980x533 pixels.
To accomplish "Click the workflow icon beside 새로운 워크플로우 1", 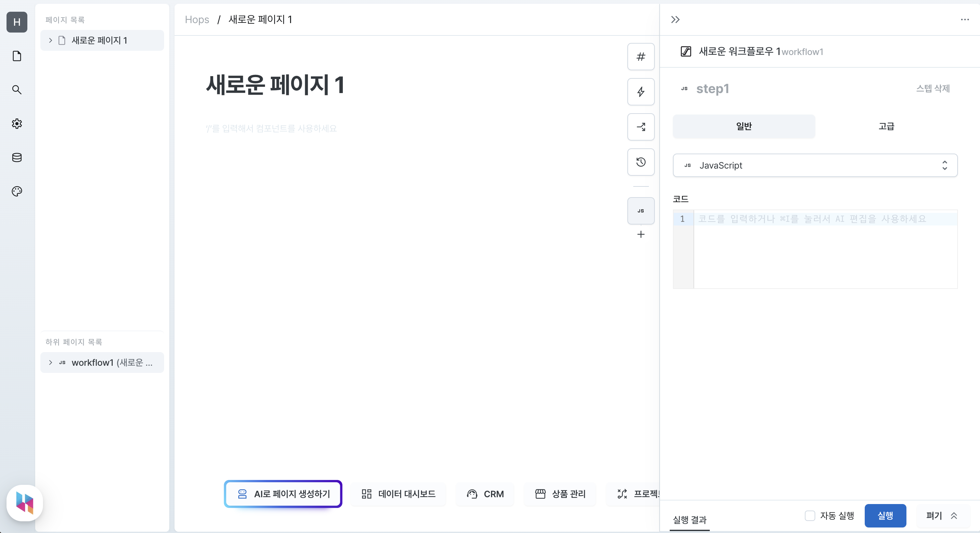I will tap(686, 51).
